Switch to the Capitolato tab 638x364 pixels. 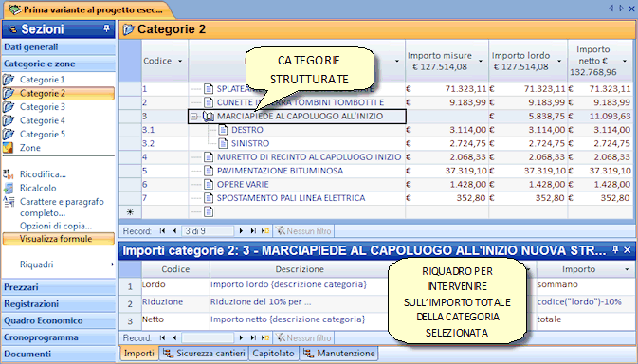[x=273, y=353]
